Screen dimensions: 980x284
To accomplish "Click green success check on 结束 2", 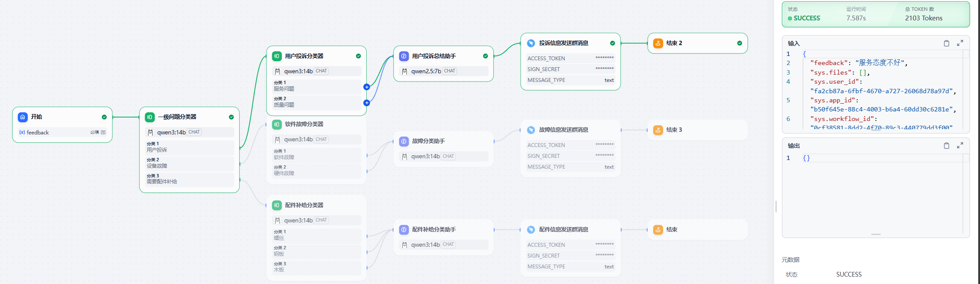I will [x=739, y=43].
